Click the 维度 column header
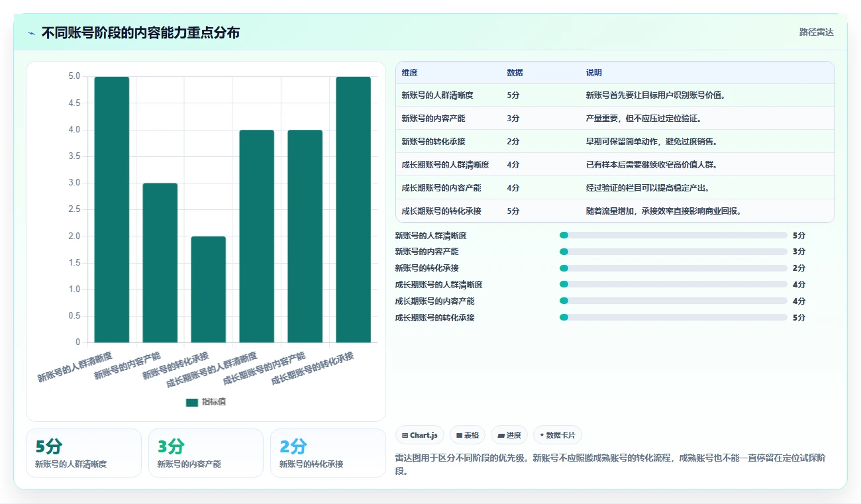This screenshot has height=504, width=861. [410, 73]
